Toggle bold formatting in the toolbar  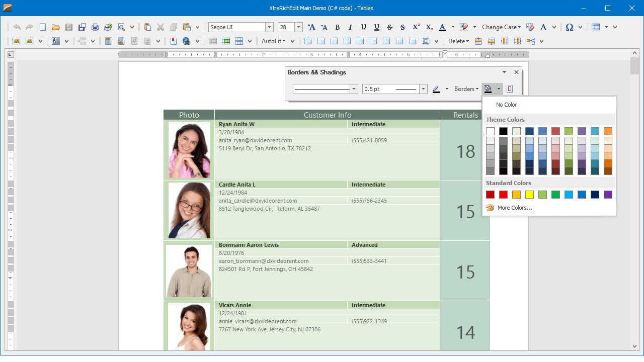coord(338,27)
